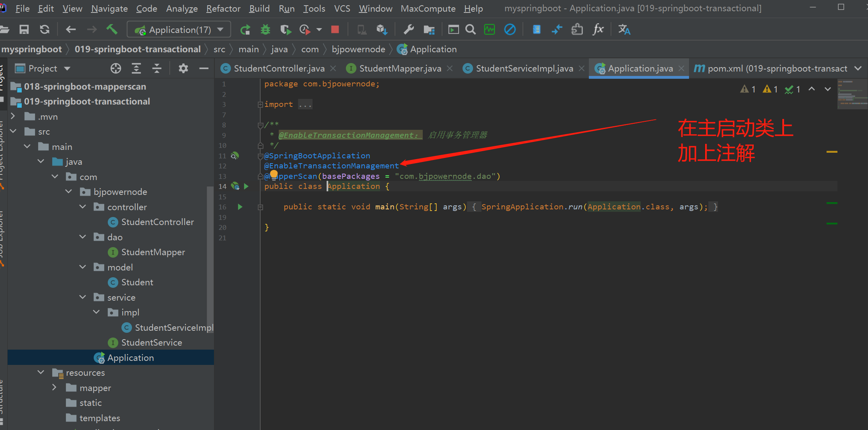This screenshot has height=430, width=868.
Task: Stop the running application
Action: point(335,29)
